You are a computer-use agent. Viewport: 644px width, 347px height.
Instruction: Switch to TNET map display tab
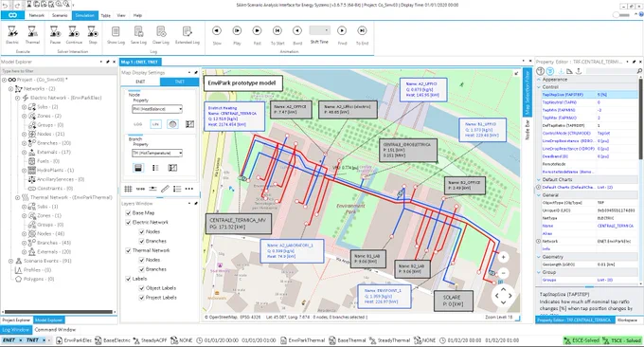tap(180, 82)
